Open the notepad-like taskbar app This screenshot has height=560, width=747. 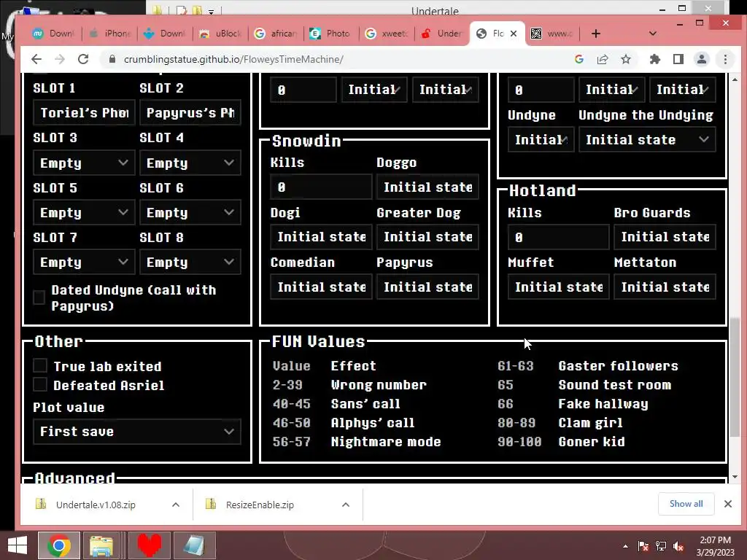(194, 545)
